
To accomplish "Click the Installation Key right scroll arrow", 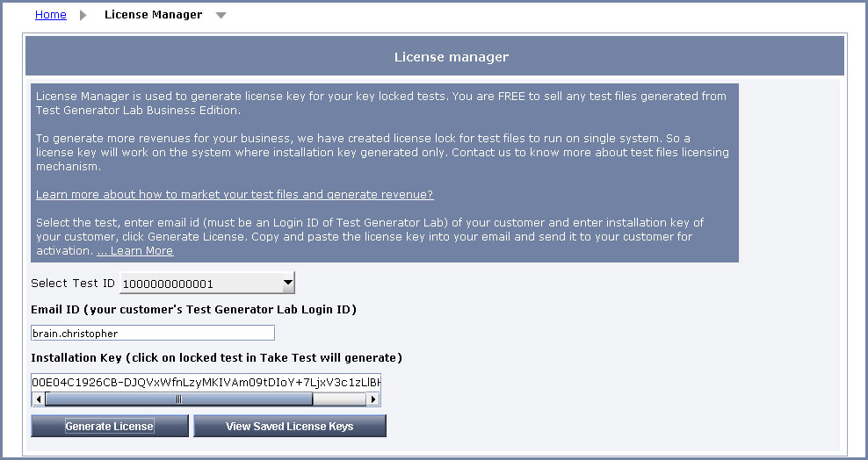I will [x=373, y=399].
